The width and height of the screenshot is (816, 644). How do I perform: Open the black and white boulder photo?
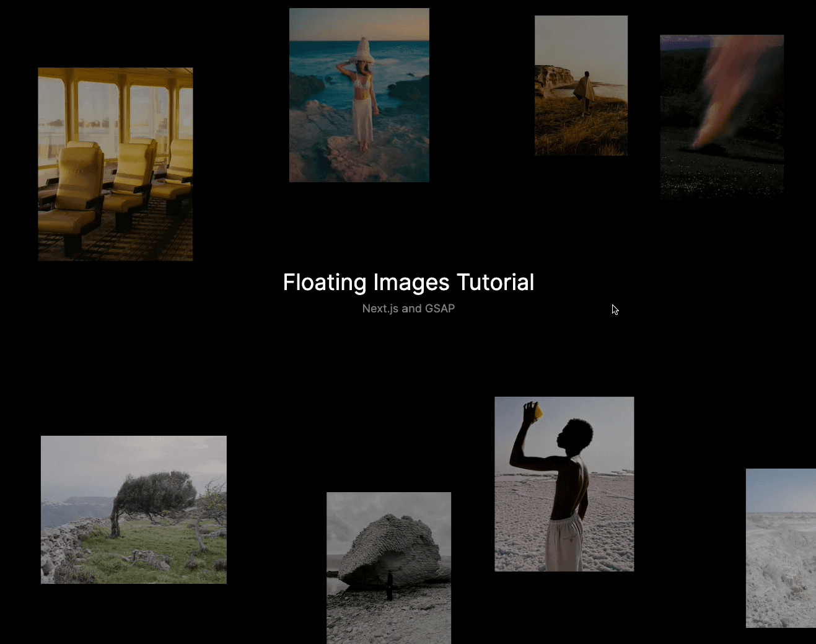tap(388, 567)
